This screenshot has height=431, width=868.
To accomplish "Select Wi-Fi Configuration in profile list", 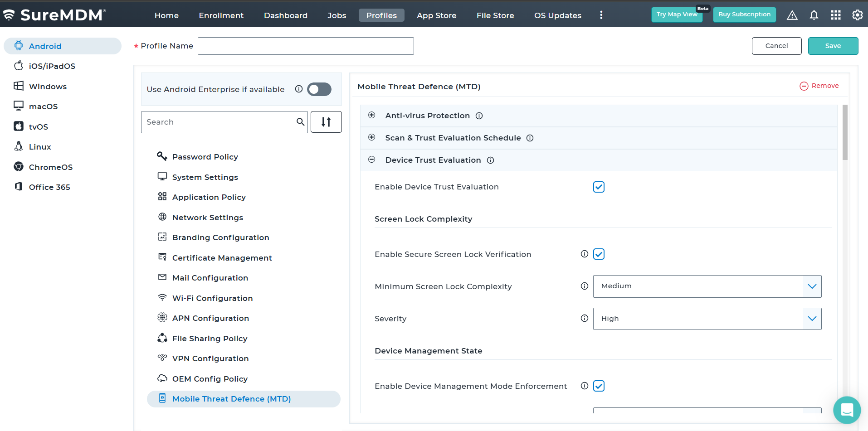I will point(212,298).
